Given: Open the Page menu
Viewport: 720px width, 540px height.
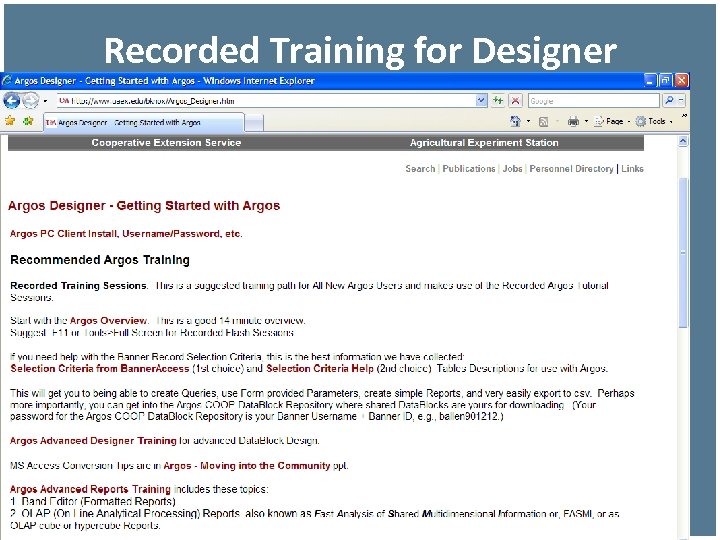Looking at the screenshot, I should (612, 122).
